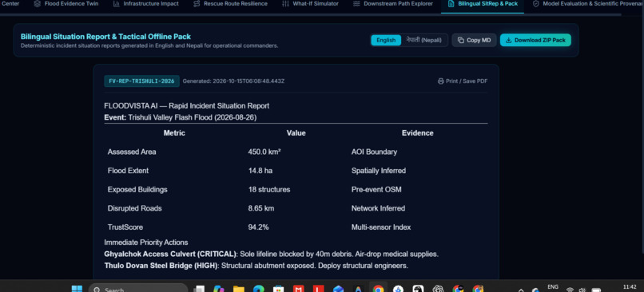644x292 pixels.
Task: Click the Metric column header
Action: [x=174, y=133]
